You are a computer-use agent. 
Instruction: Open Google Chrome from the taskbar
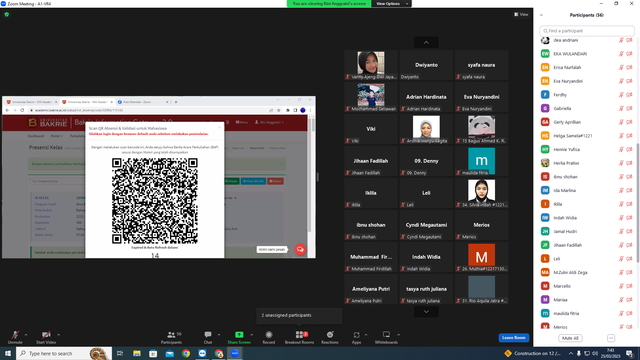[186, 353]
